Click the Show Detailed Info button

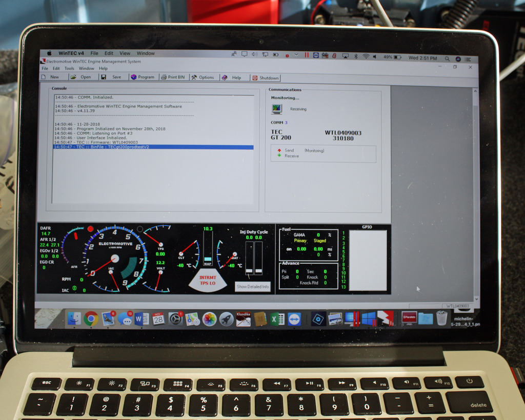point(253,287)
